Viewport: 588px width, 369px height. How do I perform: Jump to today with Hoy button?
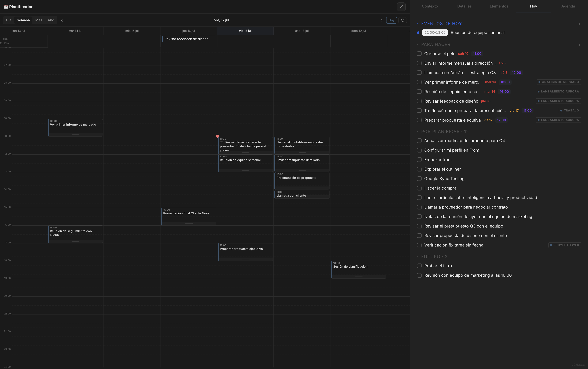(391, 20)
